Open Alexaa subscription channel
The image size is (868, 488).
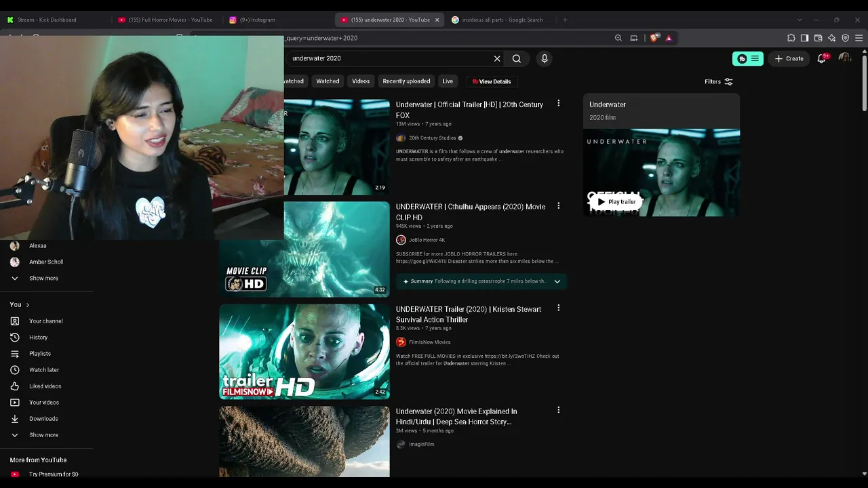tap(38, 246)
